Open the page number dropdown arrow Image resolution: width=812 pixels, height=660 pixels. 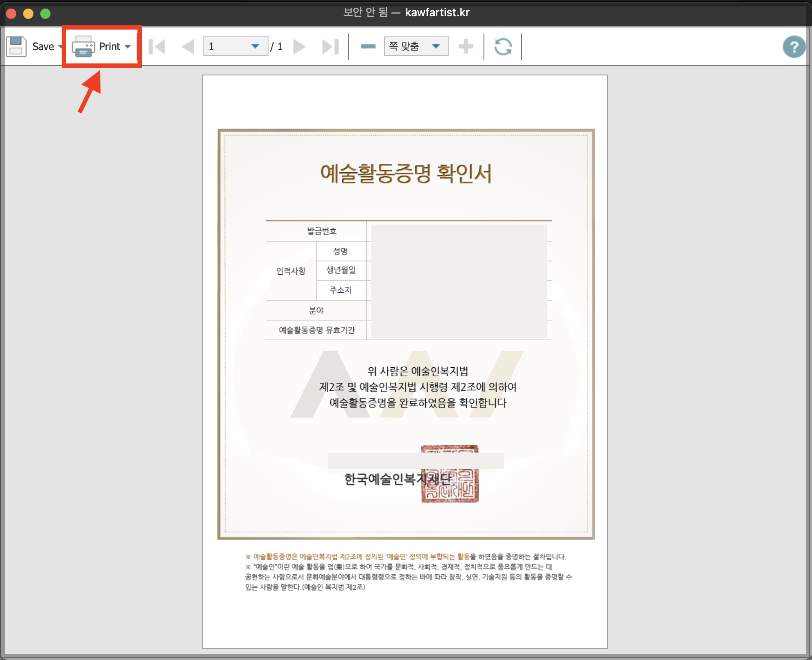click(x=255, y=46)
